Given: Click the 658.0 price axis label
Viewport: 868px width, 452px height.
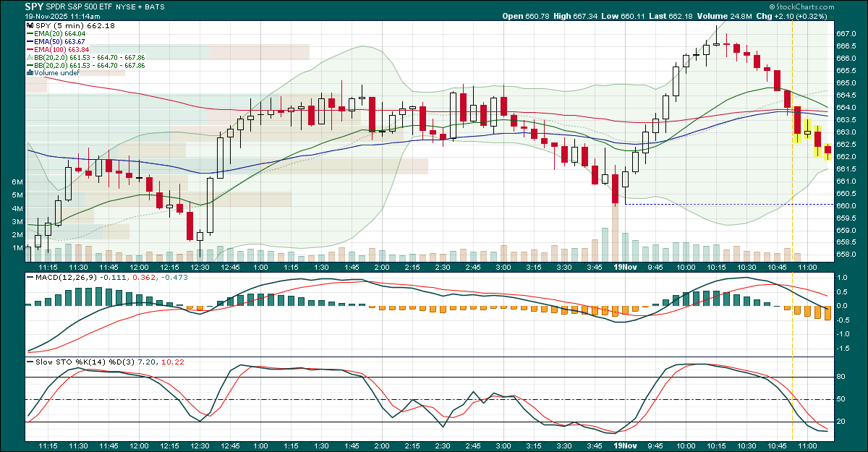Looking at the screenshot, I should point(846,255).
